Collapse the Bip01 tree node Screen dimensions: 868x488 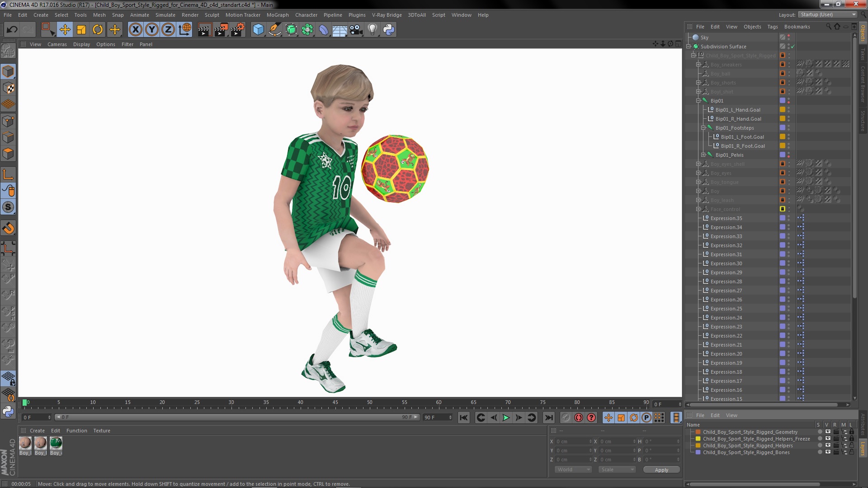[x=698, y=101]
